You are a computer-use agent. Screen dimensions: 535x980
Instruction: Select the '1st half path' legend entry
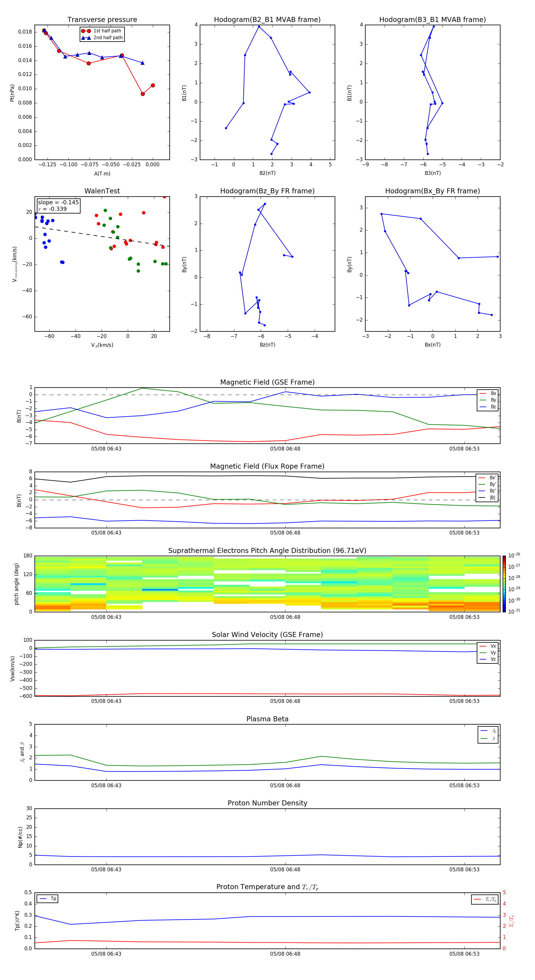(x=102, y=31)
